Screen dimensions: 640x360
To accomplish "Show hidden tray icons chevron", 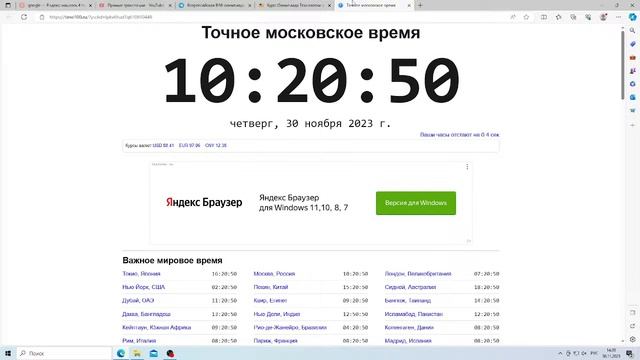I will (x=560, y=353).
